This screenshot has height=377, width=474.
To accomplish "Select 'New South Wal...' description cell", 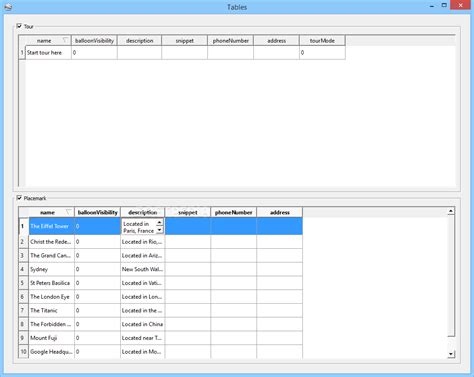I will 143,269.
